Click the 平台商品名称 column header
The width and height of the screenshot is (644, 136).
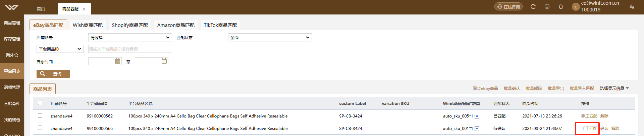(x=140, y=104)
